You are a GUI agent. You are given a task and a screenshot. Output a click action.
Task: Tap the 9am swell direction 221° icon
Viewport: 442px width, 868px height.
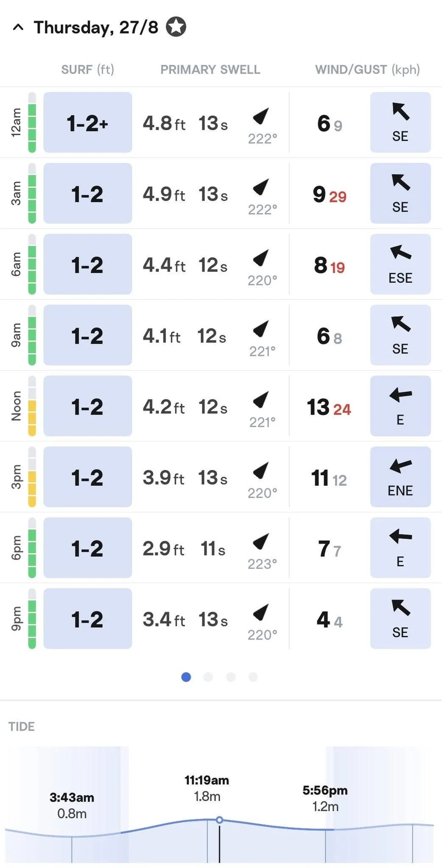pyautogui.click(x=261, y=328)
